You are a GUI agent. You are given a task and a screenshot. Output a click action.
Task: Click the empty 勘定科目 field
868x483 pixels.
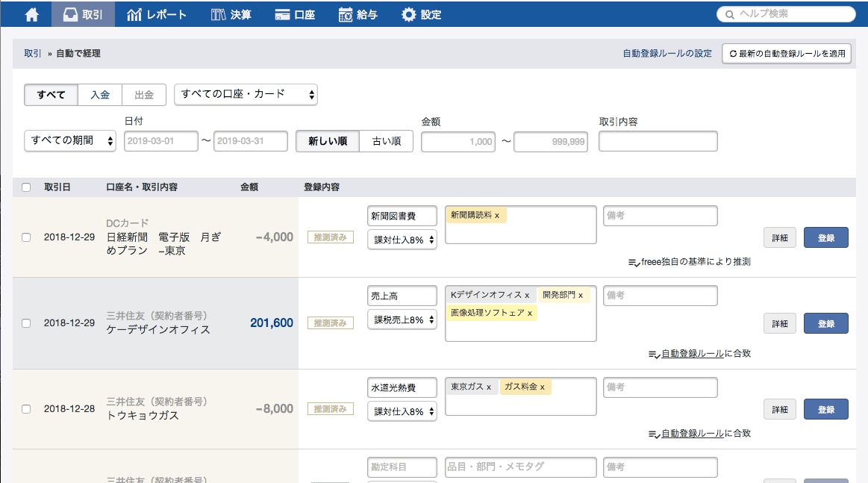pyautogui.click(x=402, y=467)
